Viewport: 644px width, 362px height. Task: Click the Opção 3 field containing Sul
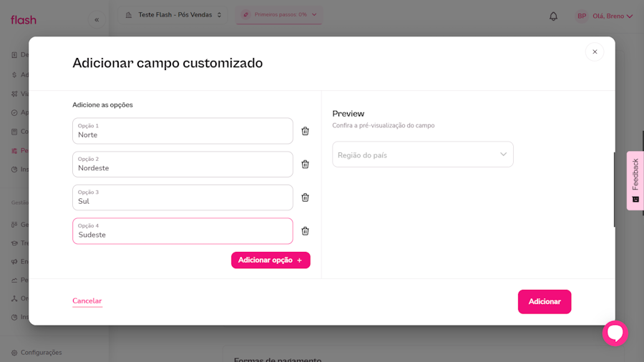(182, 197)
